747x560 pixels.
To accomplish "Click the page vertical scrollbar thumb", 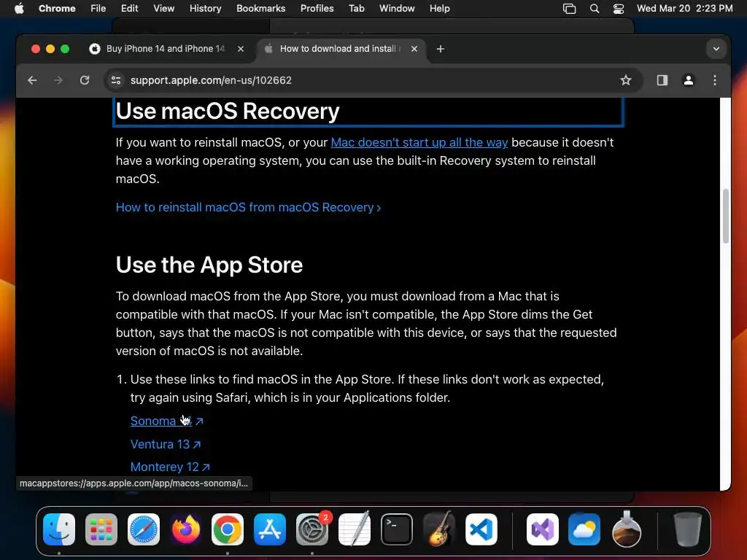I will tap(726, 216).
